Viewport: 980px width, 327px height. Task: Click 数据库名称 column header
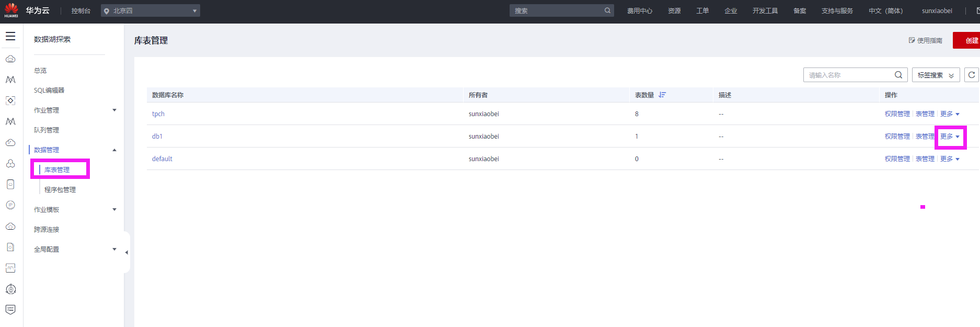pos(168,95)
